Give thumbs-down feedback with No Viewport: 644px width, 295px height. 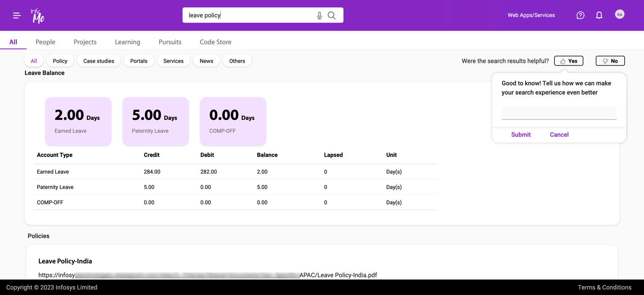click(x=610, y=60)
